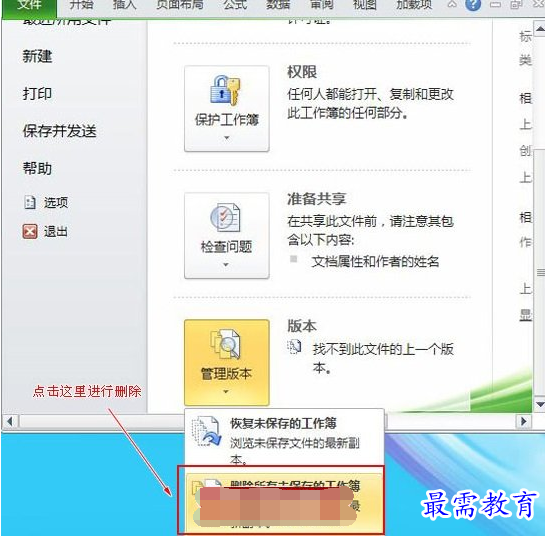The width and height of the screenshot is (545, 536).
Task: Click the 恢复未保存的工作簿 icon
Action: pos(207,432)
